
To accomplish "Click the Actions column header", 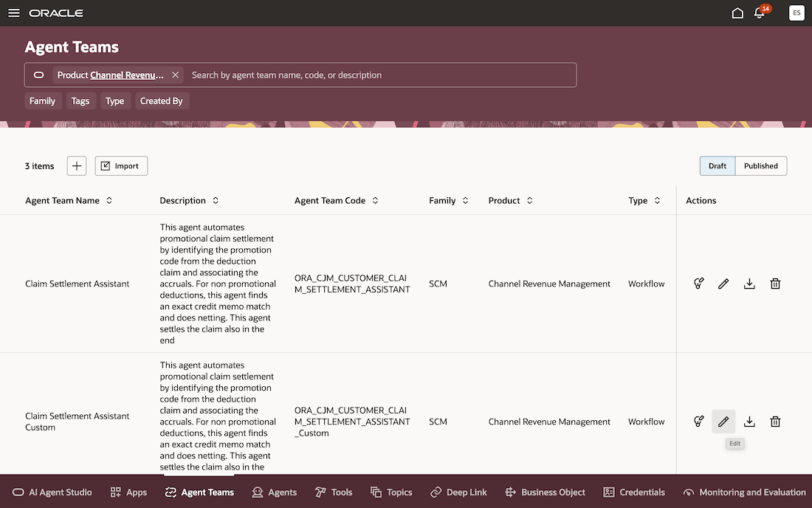I will click(701, 200).
